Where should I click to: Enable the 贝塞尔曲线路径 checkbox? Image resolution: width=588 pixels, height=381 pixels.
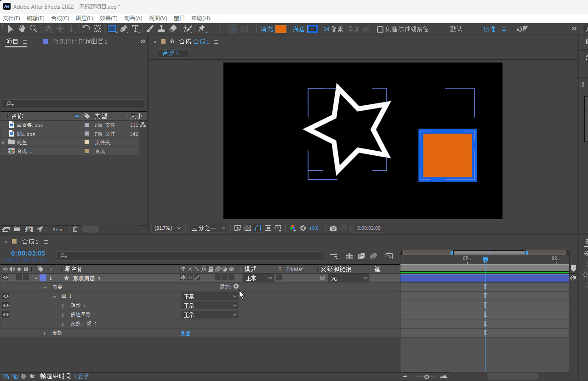[x=380, y=29]
